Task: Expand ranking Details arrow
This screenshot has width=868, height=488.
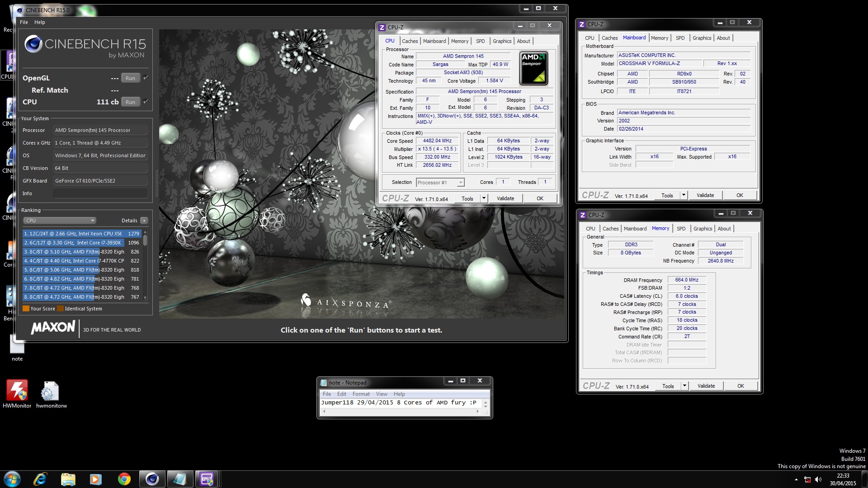Action: [144, 221]
